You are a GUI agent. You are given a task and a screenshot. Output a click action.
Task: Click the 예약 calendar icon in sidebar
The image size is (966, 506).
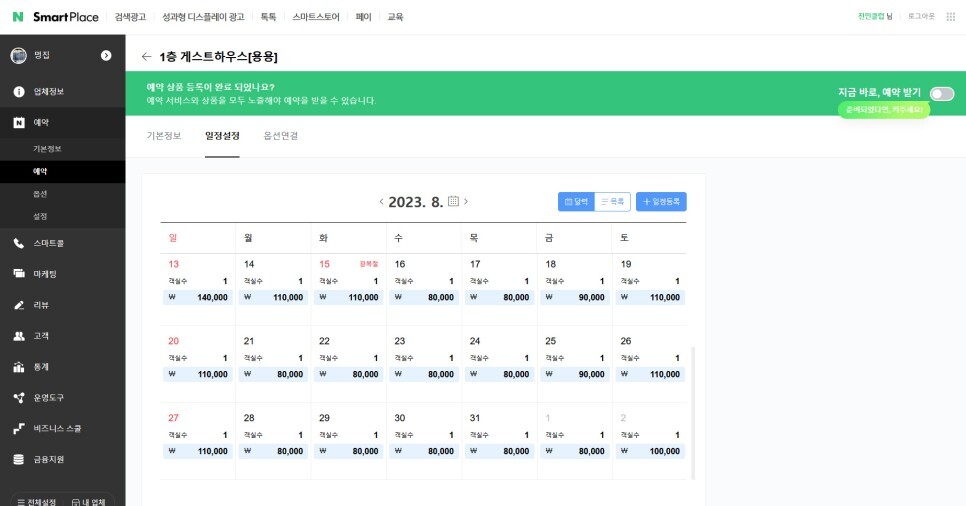19,122
